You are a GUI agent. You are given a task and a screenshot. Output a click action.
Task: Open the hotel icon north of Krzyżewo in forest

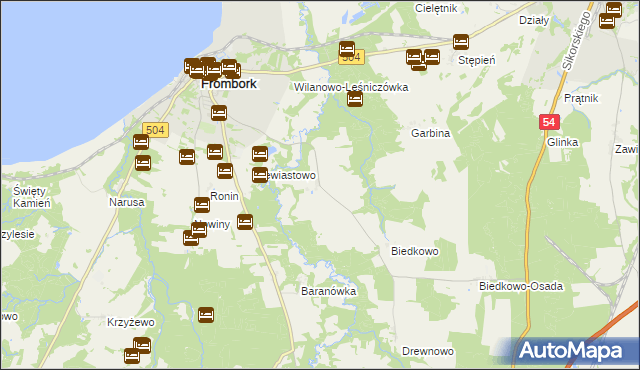[206, 315]
